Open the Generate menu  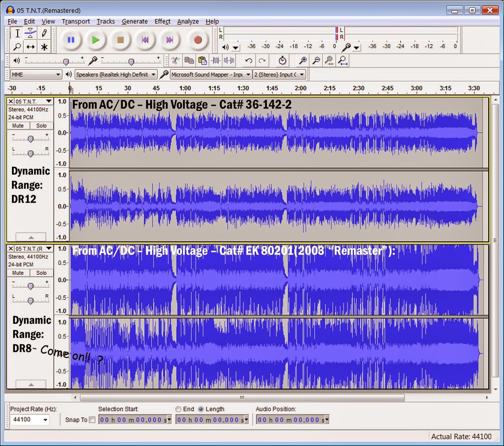tap(135, 21)
